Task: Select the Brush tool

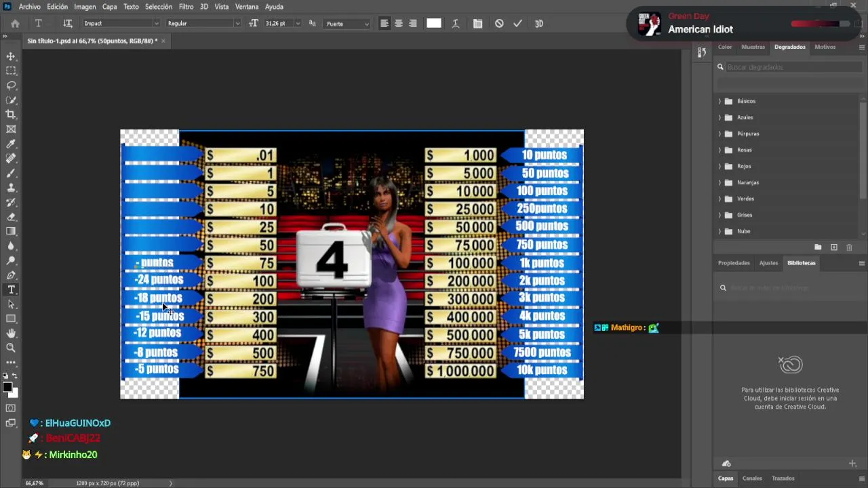Action: point(11,173)
